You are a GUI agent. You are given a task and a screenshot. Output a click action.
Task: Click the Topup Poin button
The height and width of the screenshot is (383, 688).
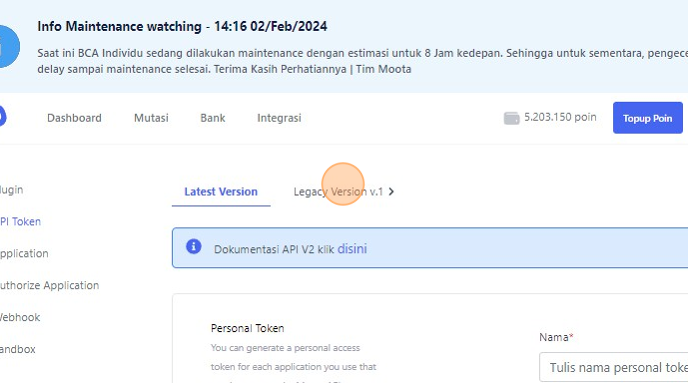[x=648, y=118]
